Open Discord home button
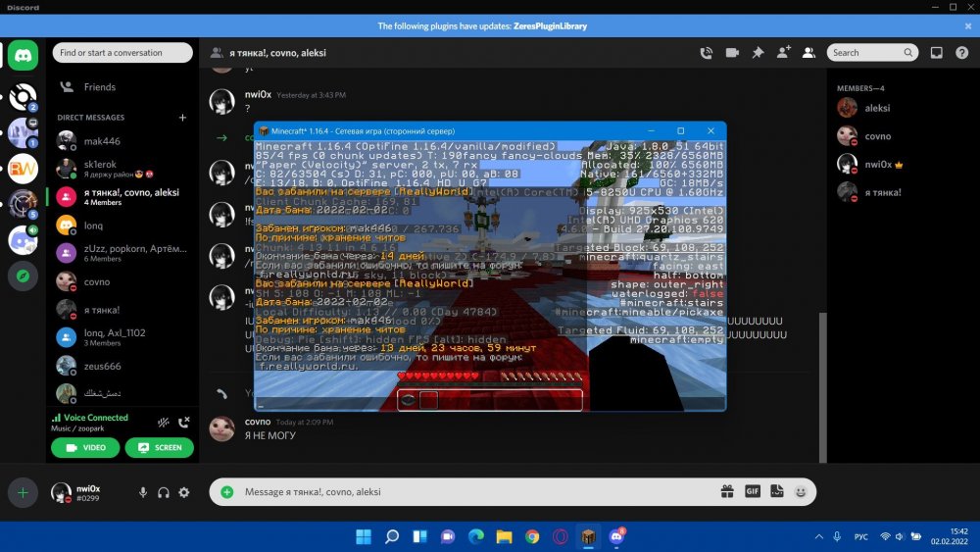 (x=24, y=56)
